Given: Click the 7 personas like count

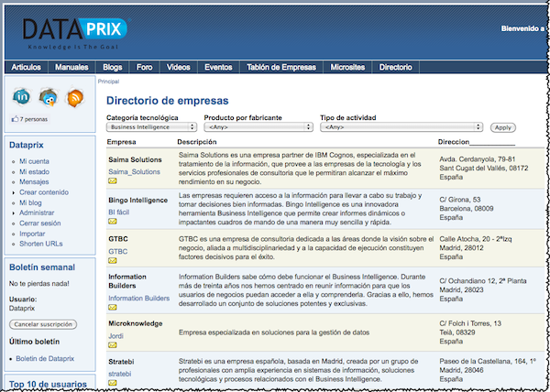Looking at the screenshot, I should coord(34,119).
